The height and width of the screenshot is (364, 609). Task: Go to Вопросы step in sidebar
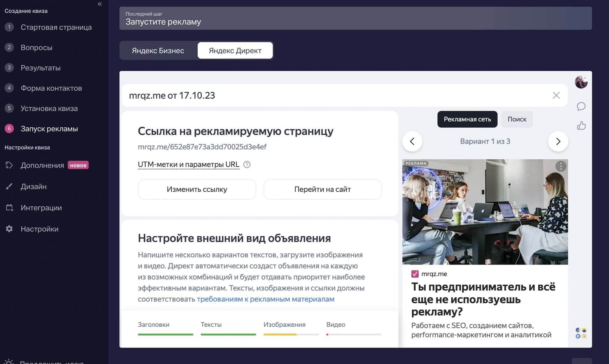[x=36, y=48]
